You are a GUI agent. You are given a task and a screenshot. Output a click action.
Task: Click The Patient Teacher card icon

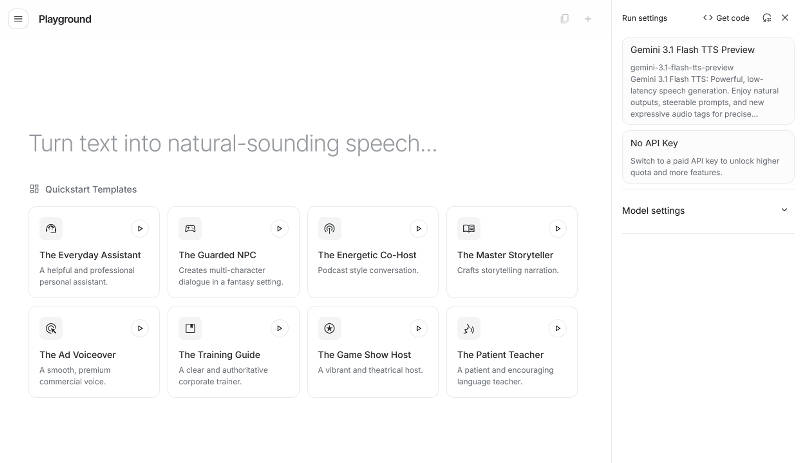point(468,328)
